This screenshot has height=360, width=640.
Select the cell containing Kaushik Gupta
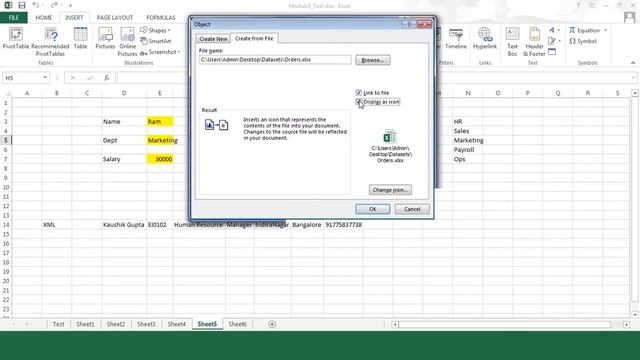coord(124,224)
